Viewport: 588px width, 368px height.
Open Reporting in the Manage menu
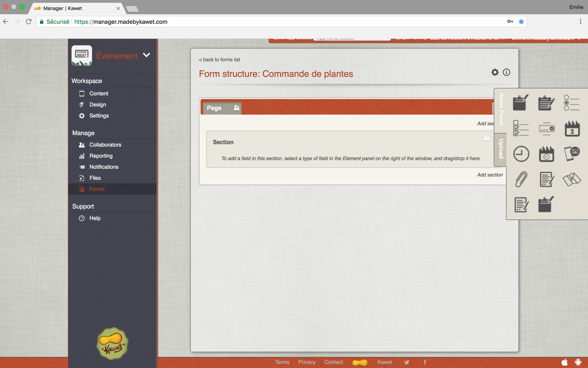[x=101, y=156]
